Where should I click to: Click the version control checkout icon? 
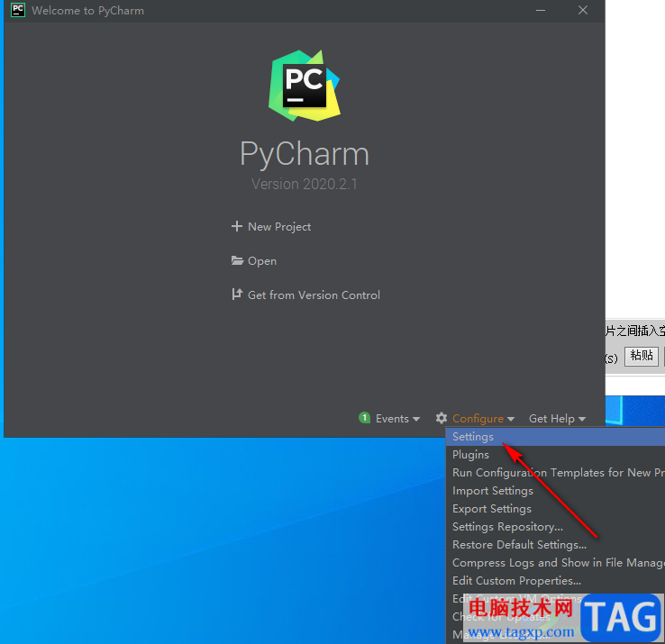(x=237, y=294)
